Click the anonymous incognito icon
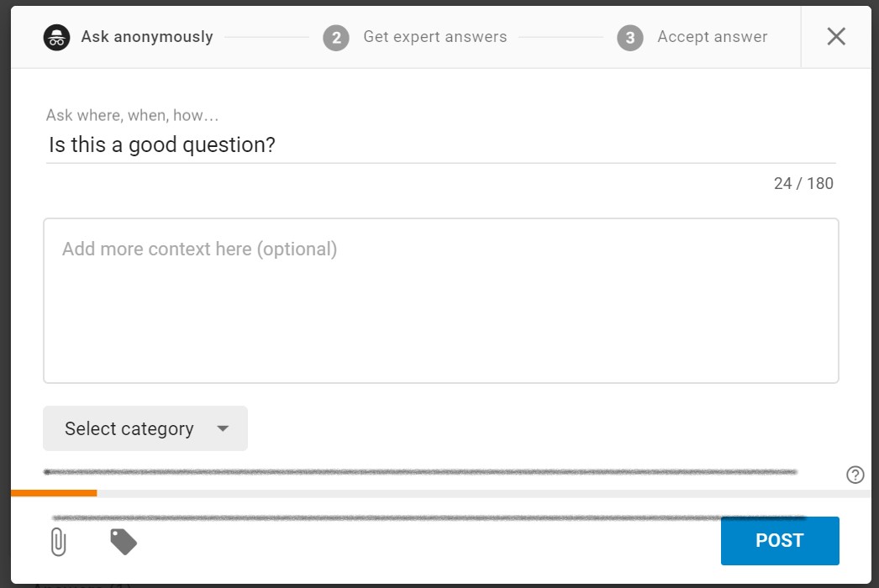 tap(57, 38)
